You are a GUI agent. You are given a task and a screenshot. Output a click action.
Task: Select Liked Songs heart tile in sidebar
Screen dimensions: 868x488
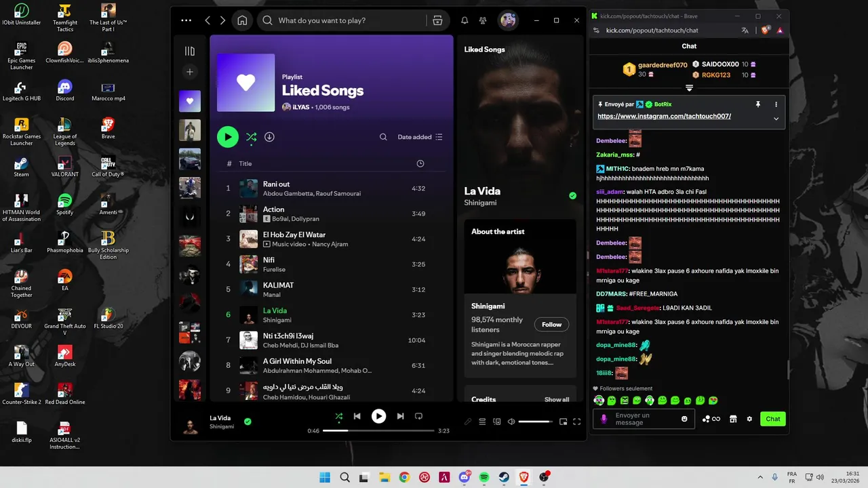pyautogui.click(x=190, y=101)
